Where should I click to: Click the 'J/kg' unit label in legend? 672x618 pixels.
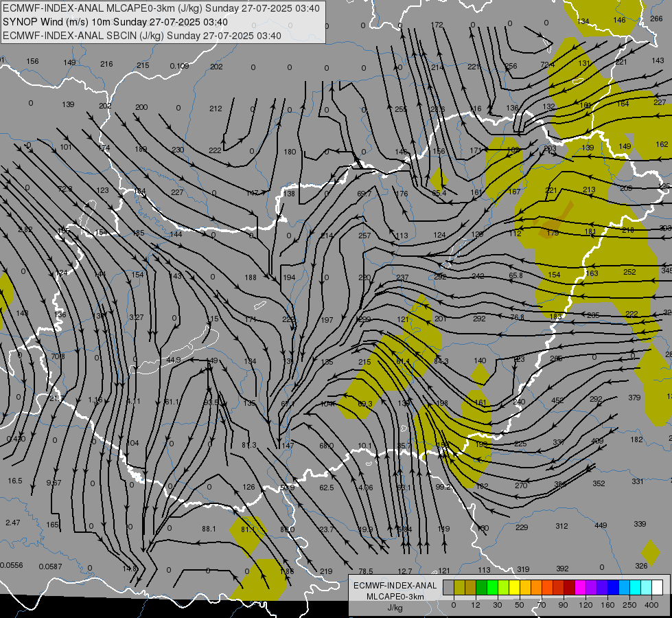point(395,608)
